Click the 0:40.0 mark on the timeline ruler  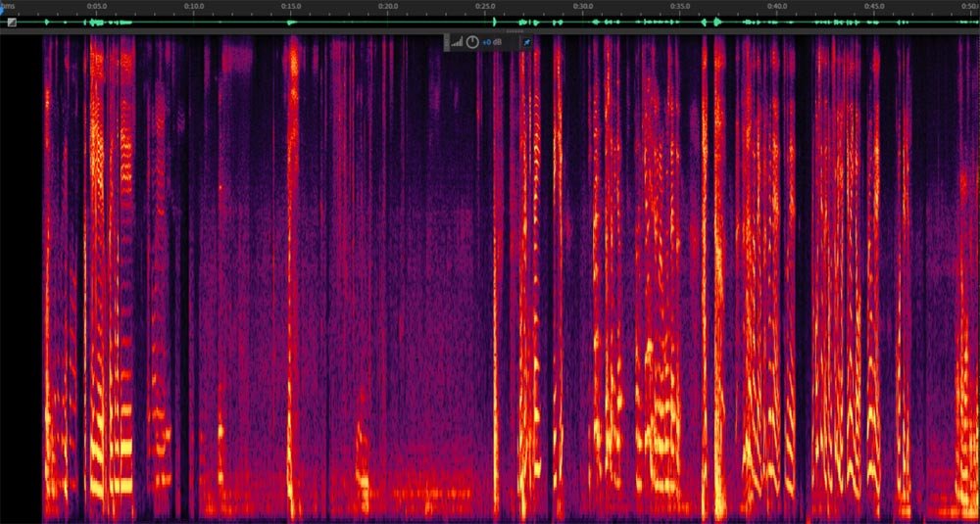pos(776,6)
